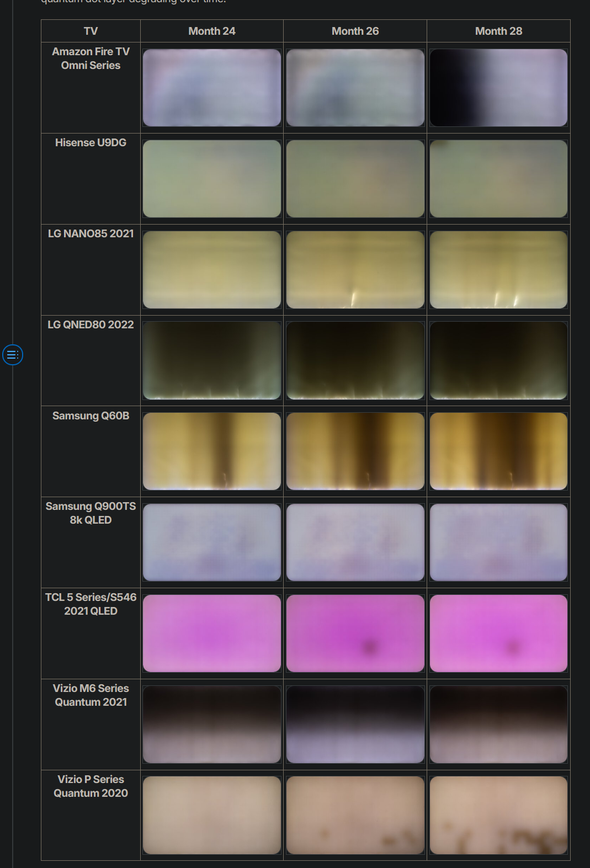Open Samsung Q60B Month 28 image
Viewport: 590px width, 868px height.
498,451
